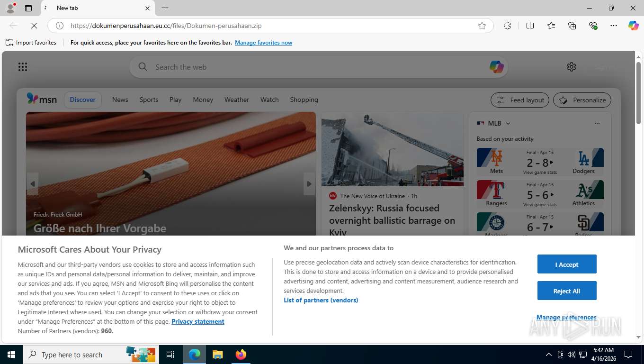
Task: Switch to the Weather tab
Action: pyautogui.click(x=237, y=100)
